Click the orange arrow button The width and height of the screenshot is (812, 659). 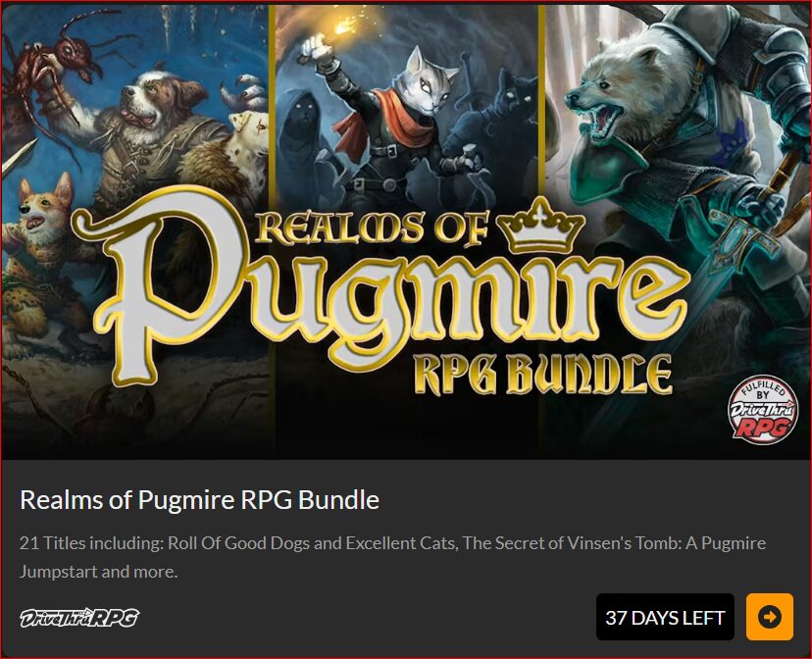(x=769, y=617)
